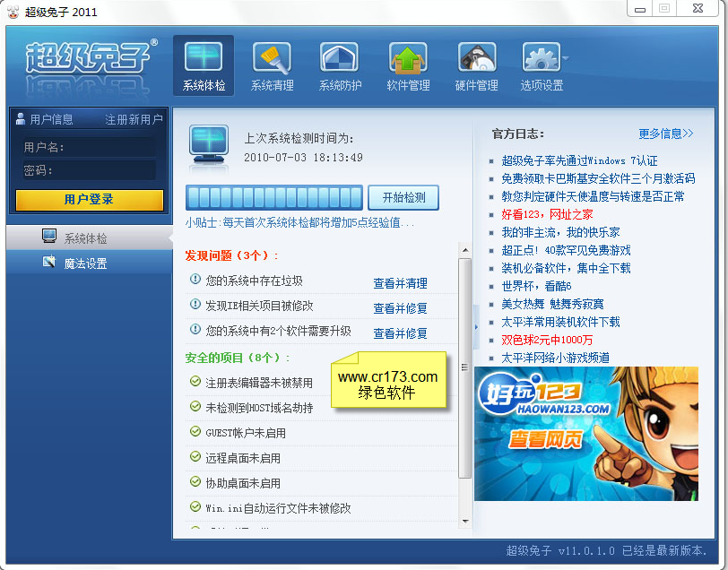This screenshot has width=728, height=570.
Task: Collapse the news panel with the side arrow
Action: [x=476, y=327]
